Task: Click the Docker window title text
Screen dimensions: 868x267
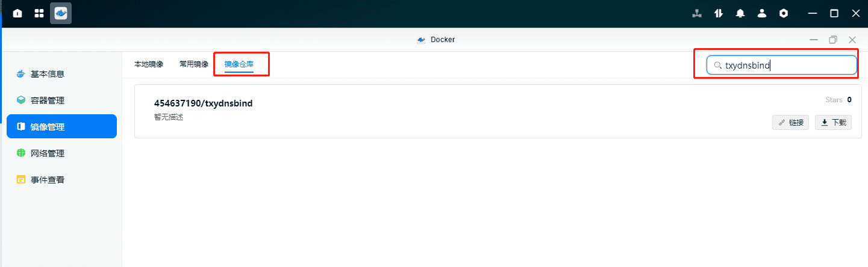Action: [x=443, y=40]
